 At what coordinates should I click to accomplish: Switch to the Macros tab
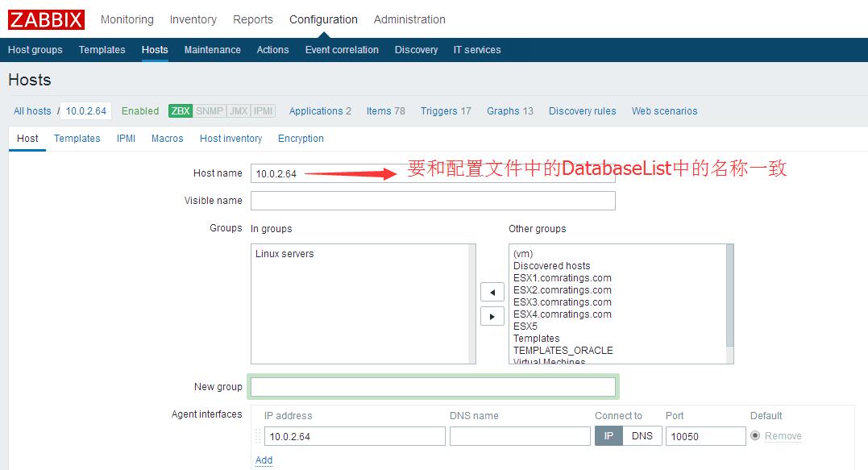coord(167,138)
